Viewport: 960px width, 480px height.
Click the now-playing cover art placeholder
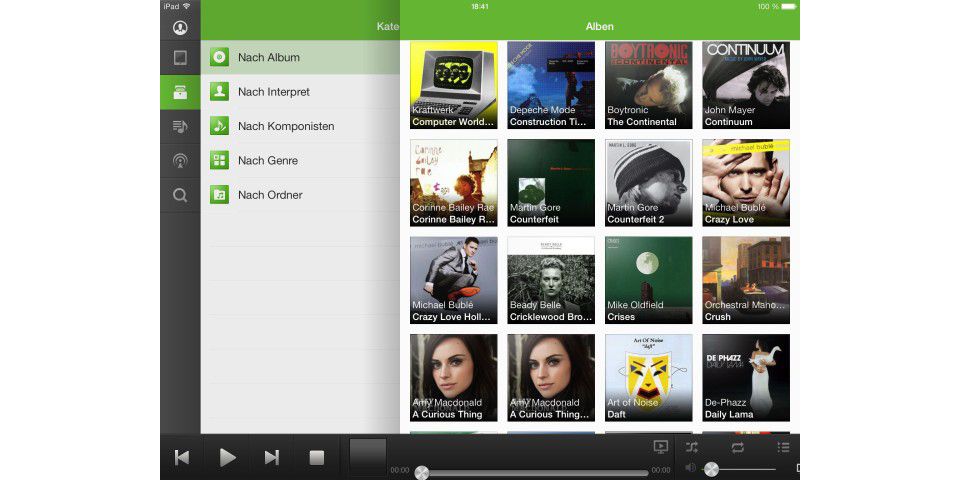pyautogui.click(x=368, y=457)
